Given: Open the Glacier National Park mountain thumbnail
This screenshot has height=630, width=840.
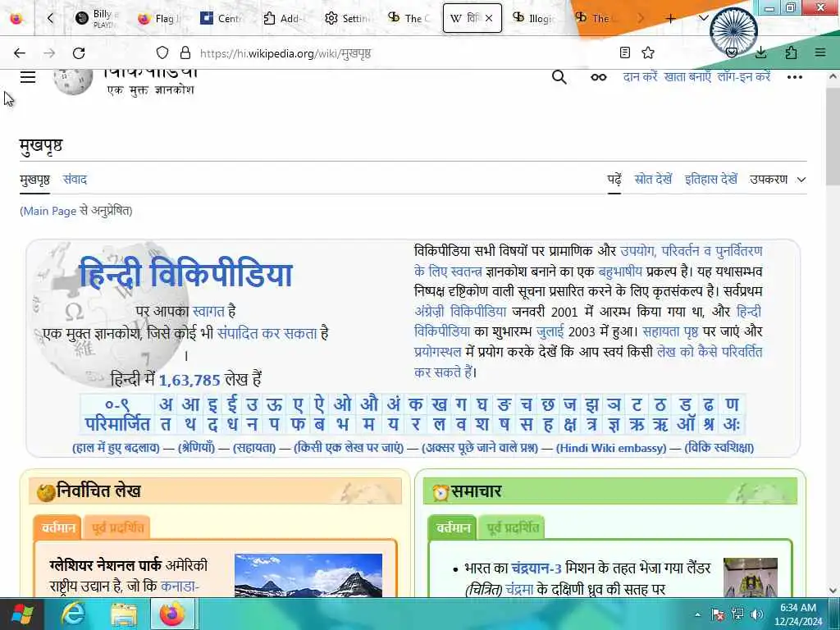Looking at the screenshot, I should click(308, 575).
